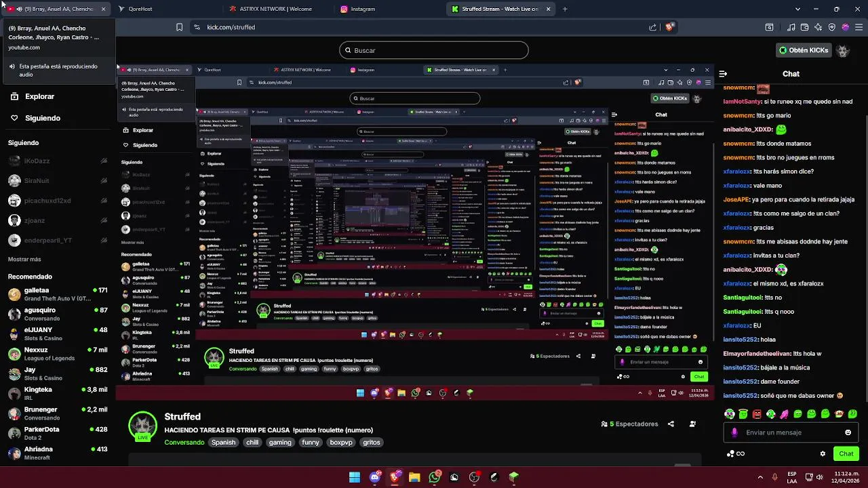Bookmark this page with the bookmark icon

[x=179, y=27]
